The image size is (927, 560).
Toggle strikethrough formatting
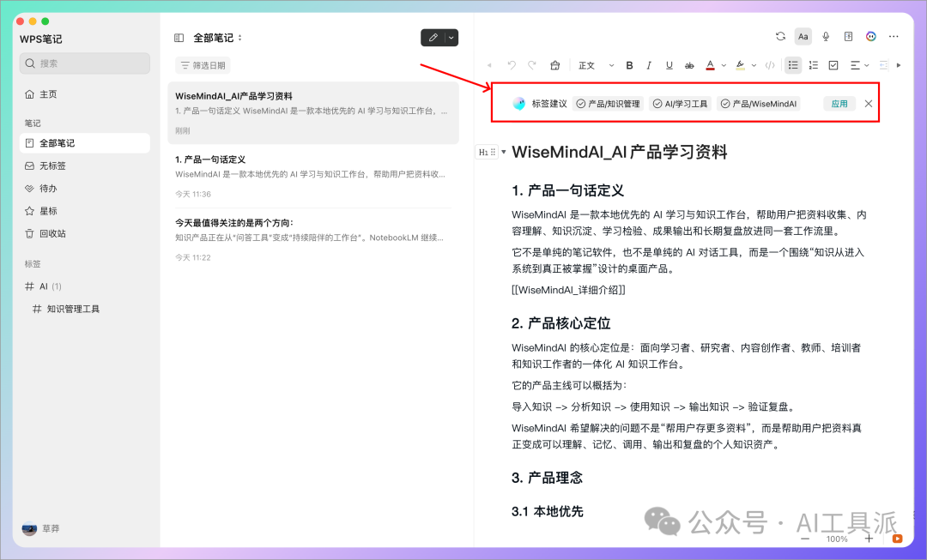pyautogui.click(x=689, y=65)
